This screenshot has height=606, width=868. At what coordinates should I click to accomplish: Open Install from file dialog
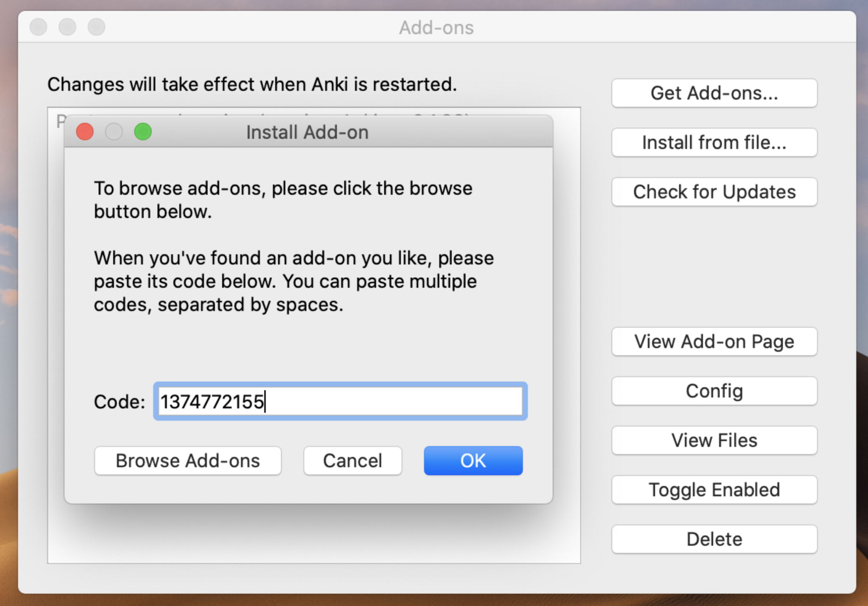pyautogui.click(x=714, y=142)
